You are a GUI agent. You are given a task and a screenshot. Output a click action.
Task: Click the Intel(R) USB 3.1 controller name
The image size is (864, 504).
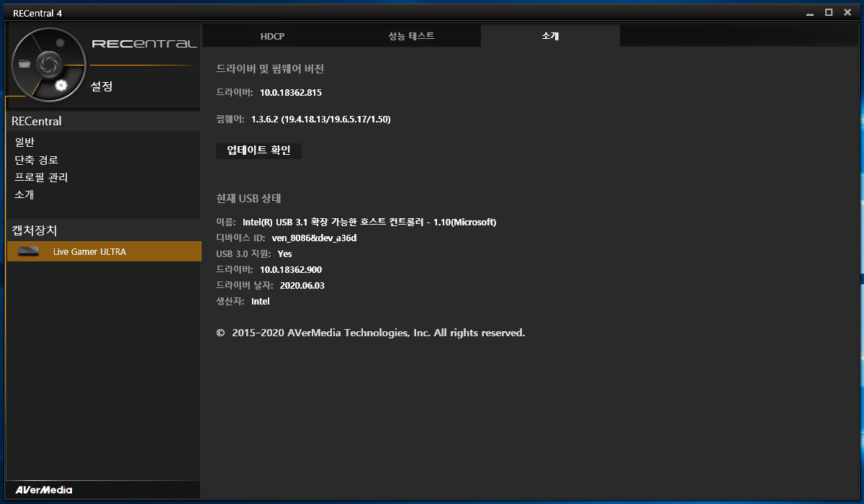[x=369, y=222]
